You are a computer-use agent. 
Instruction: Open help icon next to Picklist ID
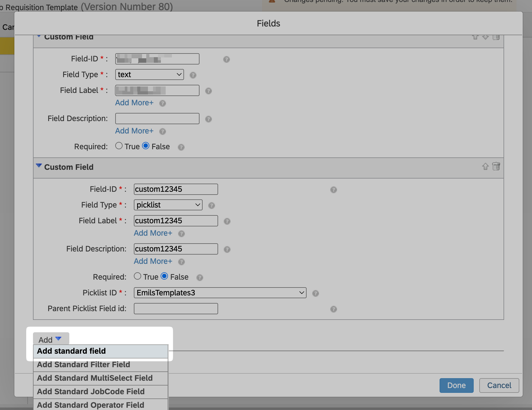[x=315, y=293]
